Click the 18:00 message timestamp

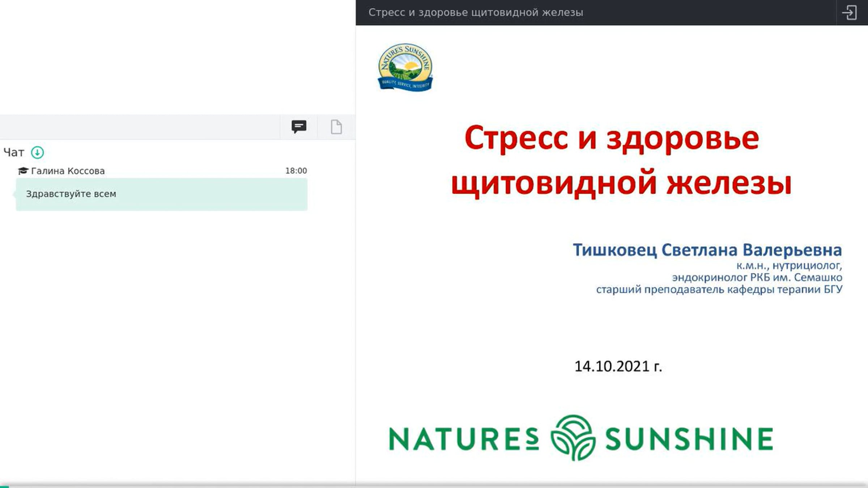click(296, 171)
